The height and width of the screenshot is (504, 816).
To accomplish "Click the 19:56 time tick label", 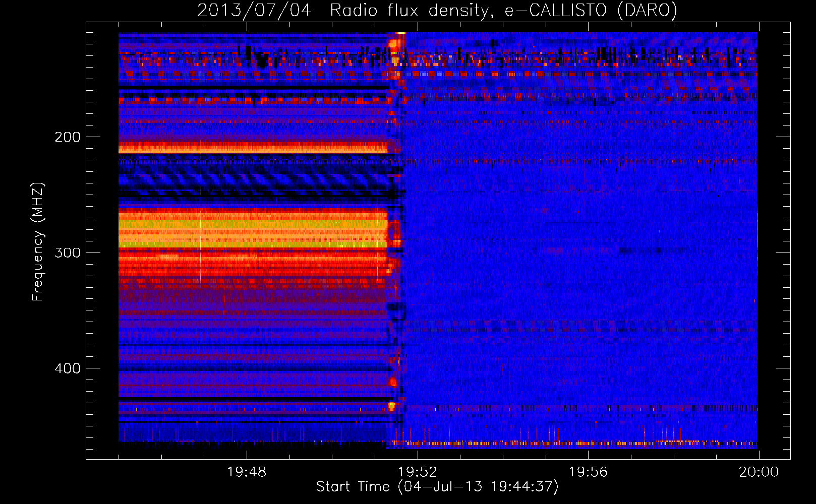I will point(588,472).
